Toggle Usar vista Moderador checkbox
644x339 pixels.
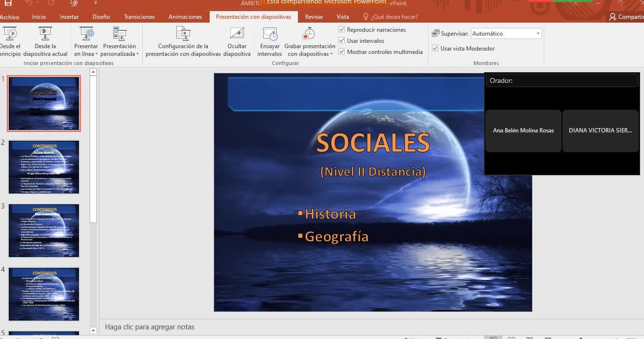click(x=435, y=49)
